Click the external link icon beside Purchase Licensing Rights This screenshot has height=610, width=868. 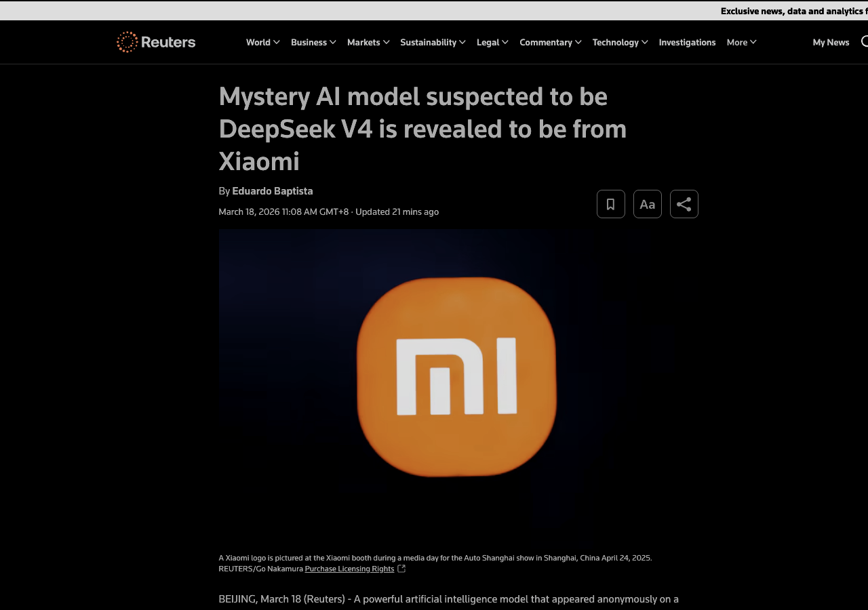[401, 569]
